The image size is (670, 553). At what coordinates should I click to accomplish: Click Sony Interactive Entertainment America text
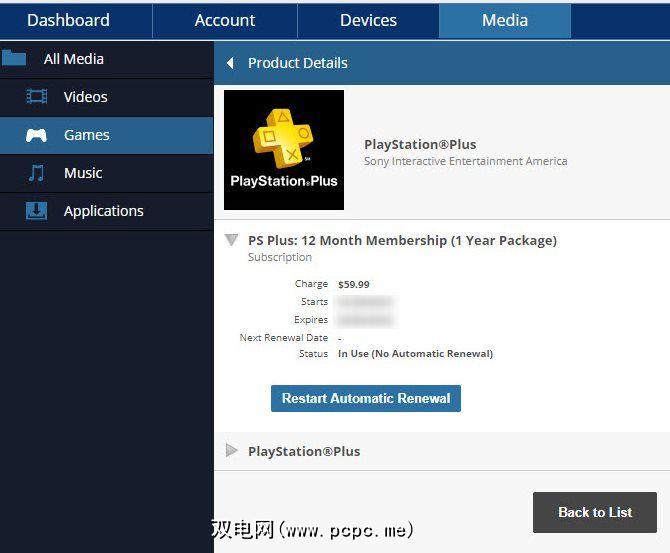point(466,161)
